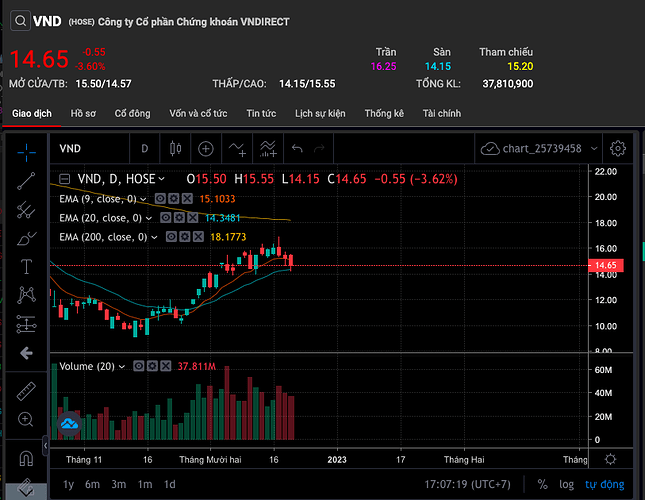Screen dimensions: 645x500
Task: Set chart range to 1y
Action: 69,484
